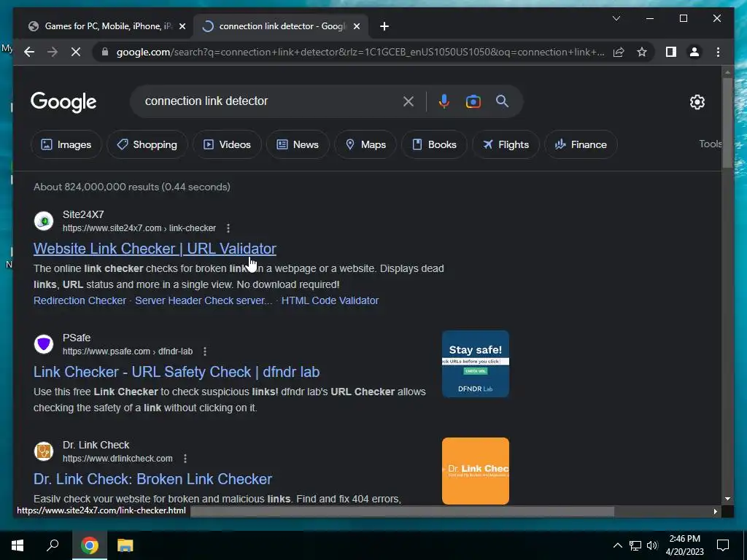Open Chrome's three-dot menu
747x560 pixels.
(718, 52)
